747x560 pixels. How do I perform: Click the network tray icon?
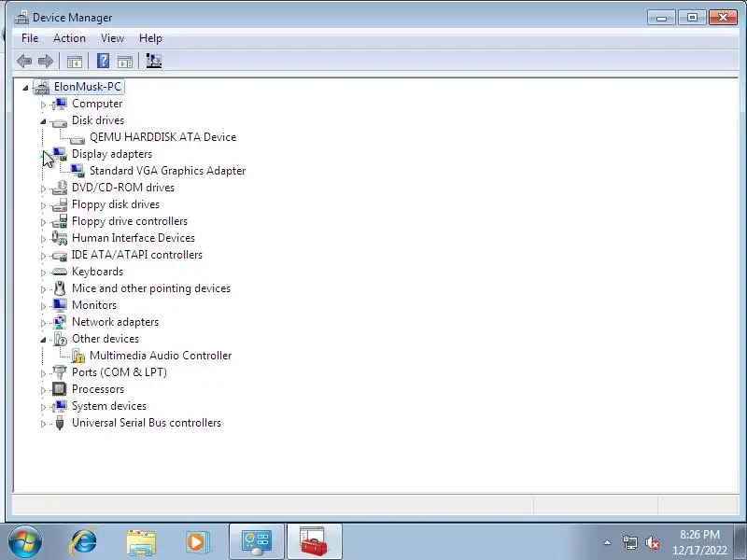(629, 542)
